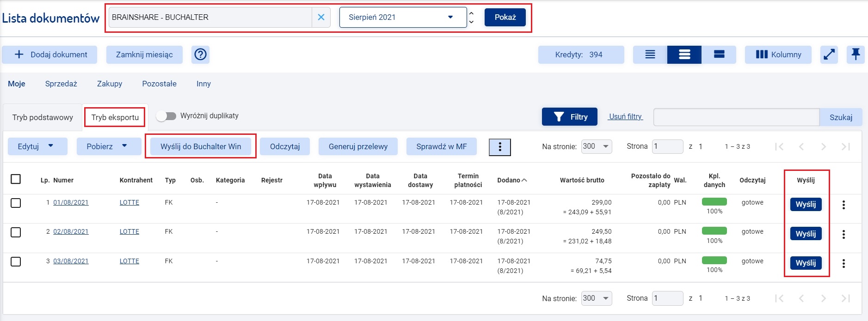Expand the Edytuj dropdown
Image resolution: width=868 pixels, height=321 pixels.
[37, 146]
